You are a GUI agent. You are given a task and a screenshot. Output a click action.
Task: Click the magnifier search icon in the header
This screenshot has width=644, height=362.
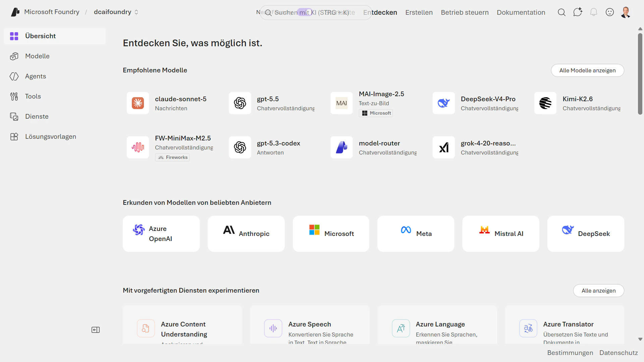(x=561, y=12)
